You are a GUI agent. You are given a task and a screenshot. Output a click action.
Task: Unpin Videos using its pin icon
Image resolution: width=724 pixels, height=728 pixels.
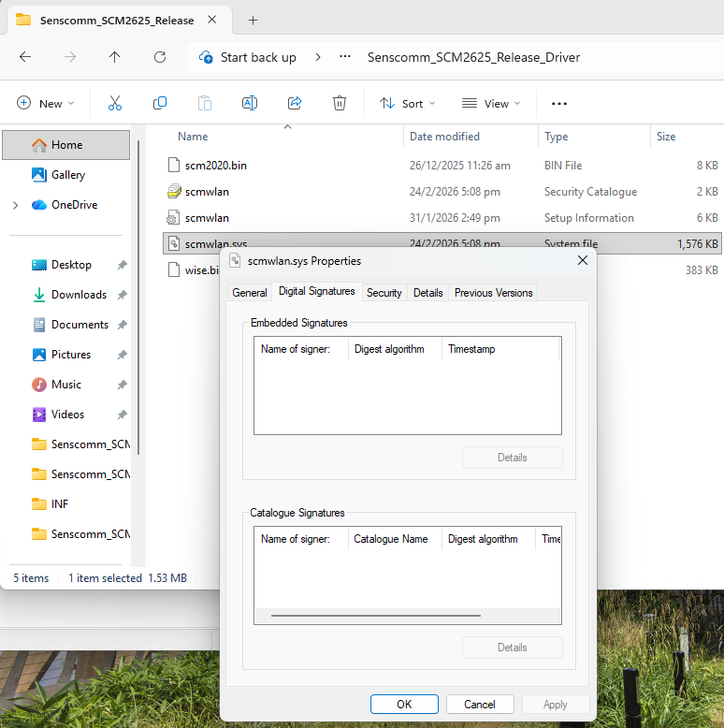pos(122,415)
